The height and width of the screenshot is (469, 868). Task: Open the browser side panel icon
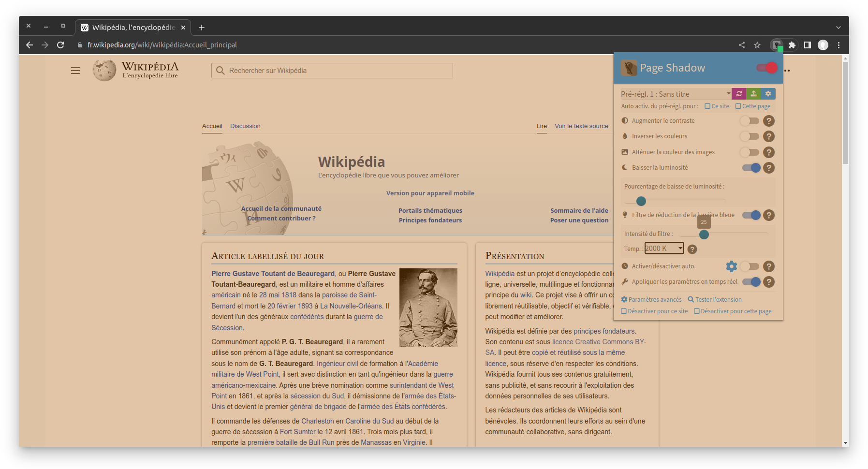(x=807, y=45)
